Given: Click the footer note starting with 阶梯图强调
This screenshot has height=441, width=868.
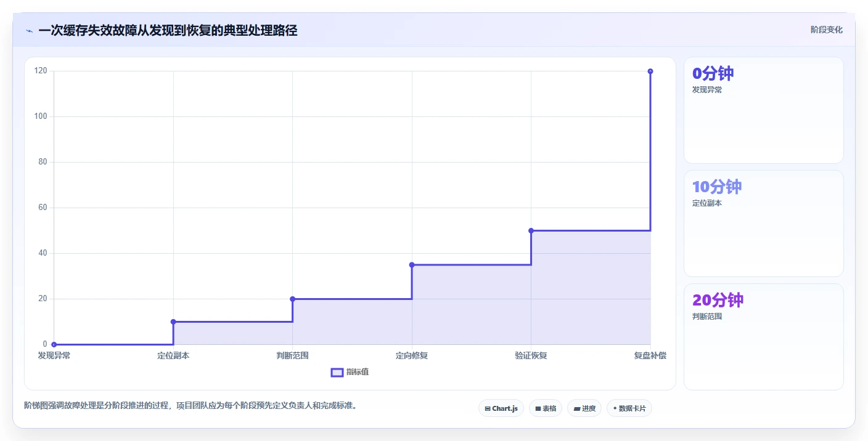Looking at the screenshot, I should click(190, 406).
